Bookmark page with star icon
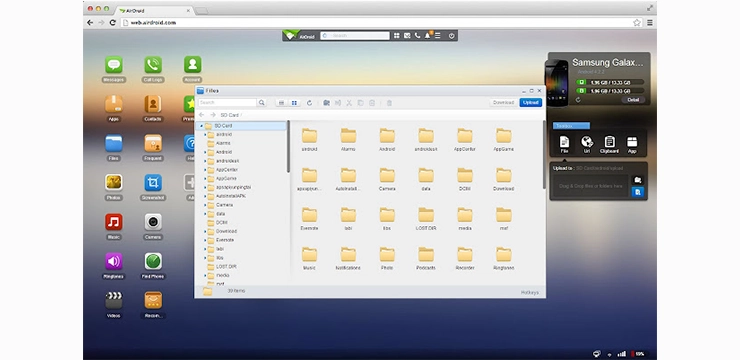The height and width of the screenshot is (360, 740). [x=637, y=23]
